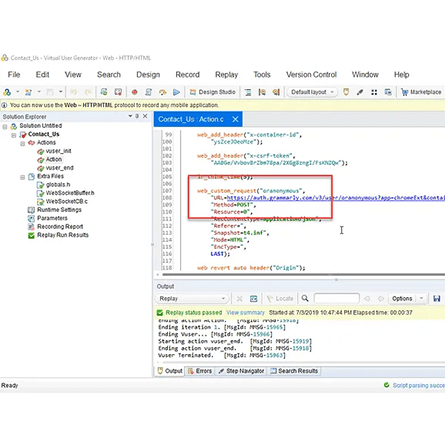The height and width of the screenshot is (445, 445).
Task: Close the Contact_Us : Action.c tab
Action: (x=235, y=119)
